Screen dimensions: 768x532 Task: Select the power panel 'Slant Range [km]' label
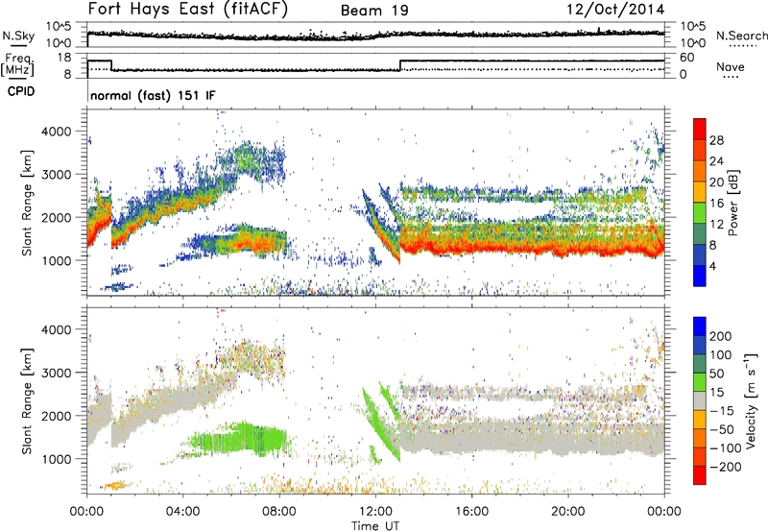point(28,203)
